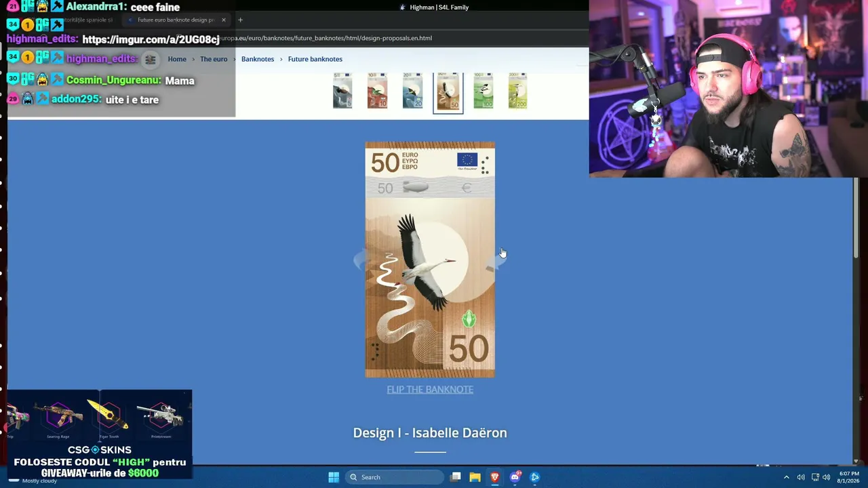The width and height of the screenshot is (868, 488).
Task: Open the Banknotes breadcrumb link
Action: [258, 59]
